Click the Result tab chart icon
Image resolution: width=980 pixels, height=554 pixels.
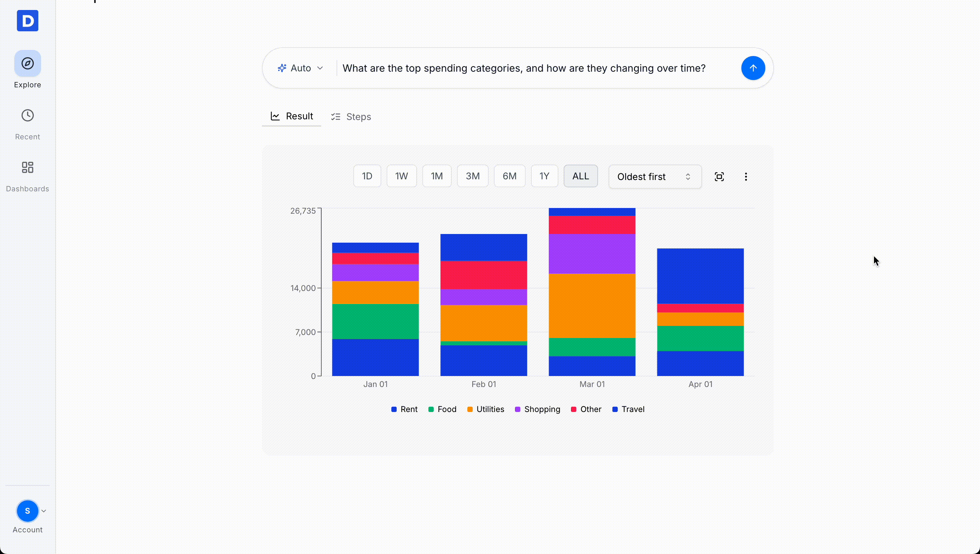click(275, 116)
